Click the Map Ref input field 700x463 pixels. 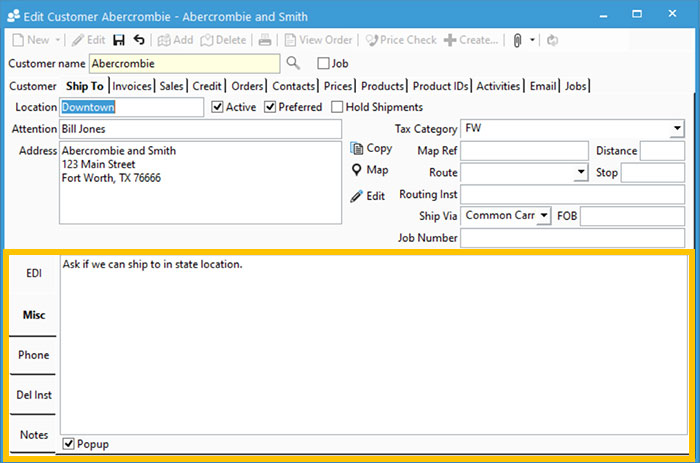click(x=524, y=151)
